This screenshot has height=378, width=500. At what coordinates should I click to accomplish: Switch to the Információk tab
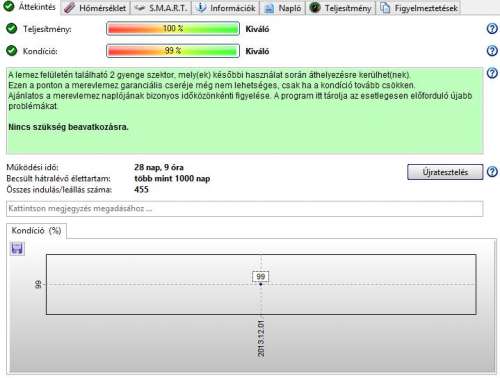coord(225,8)
